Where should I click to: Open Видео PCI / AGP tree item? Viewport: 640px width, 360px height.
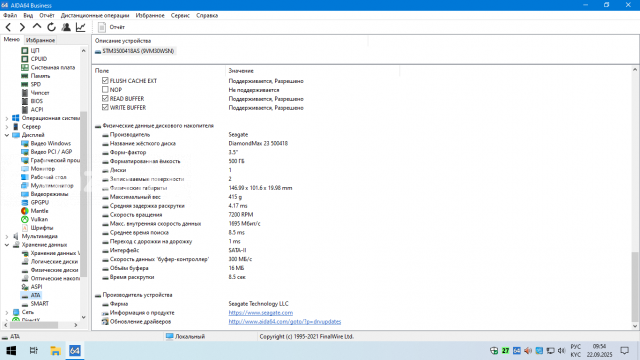coord(51,151)
